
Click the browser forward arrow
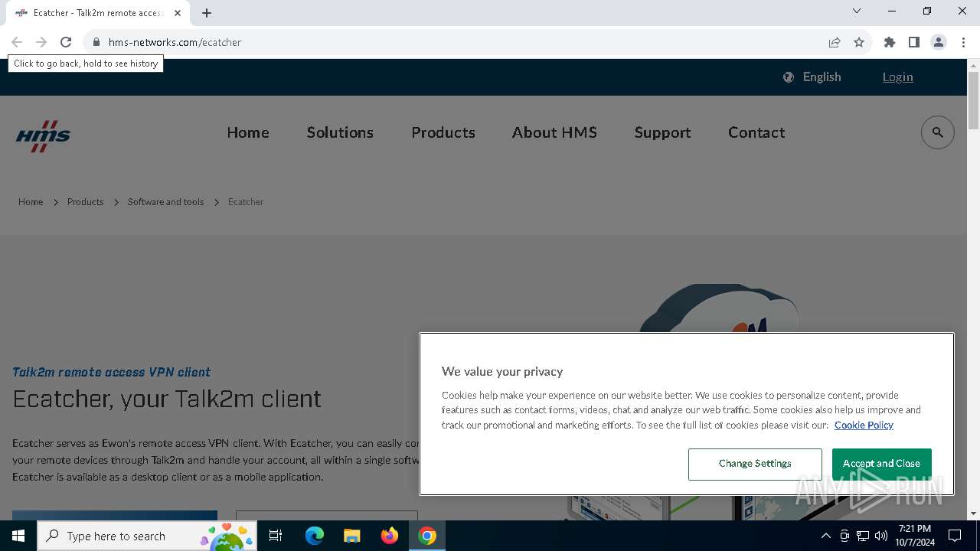point(41,42)
